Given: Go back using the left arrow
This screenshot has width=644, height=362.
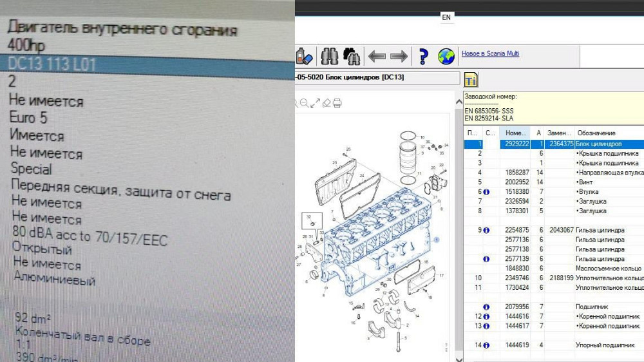Looking at the screenshot, I should pos(377,57).
